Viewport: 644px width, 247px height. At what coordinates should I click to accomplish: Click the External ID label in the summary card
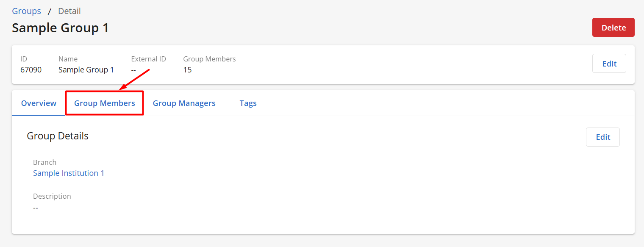[x=148, y=59]
